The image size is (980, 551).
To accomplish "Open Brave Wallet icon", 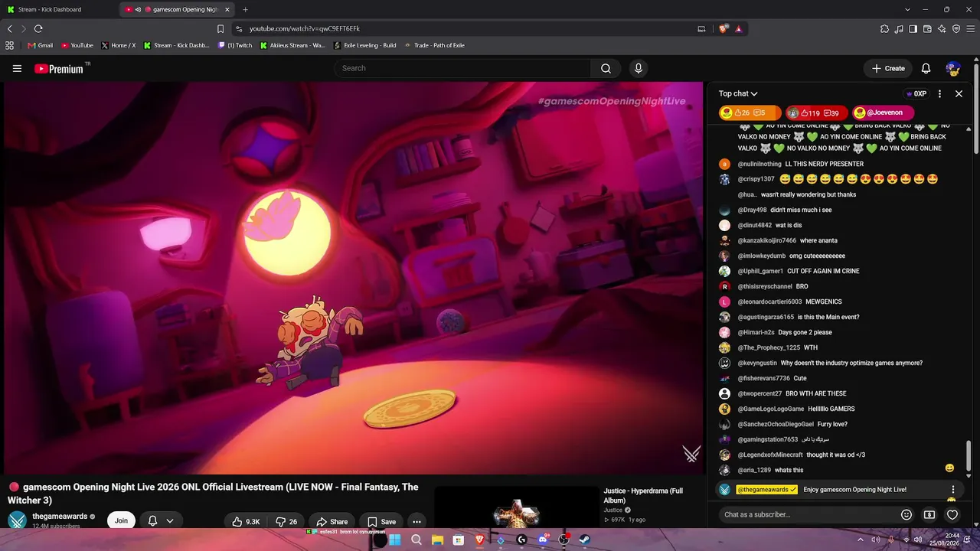I will coord(927,29).
